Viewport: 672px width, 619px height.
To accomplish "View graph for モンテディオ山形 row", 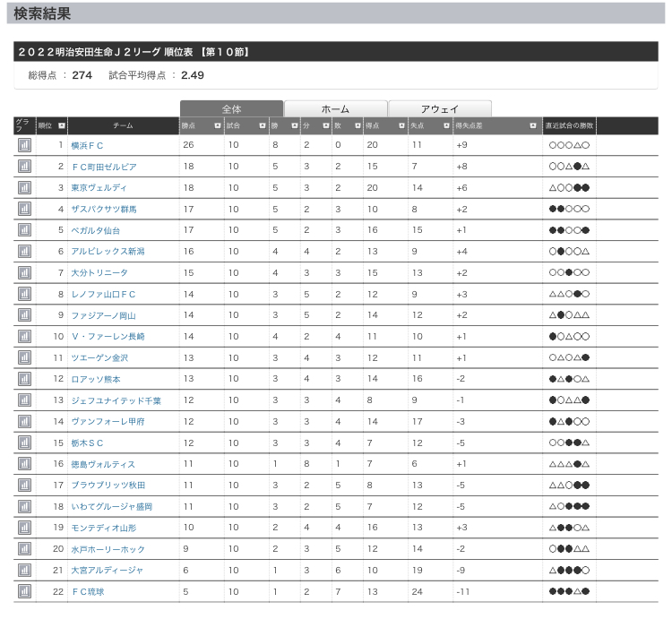I will point(24,528).
